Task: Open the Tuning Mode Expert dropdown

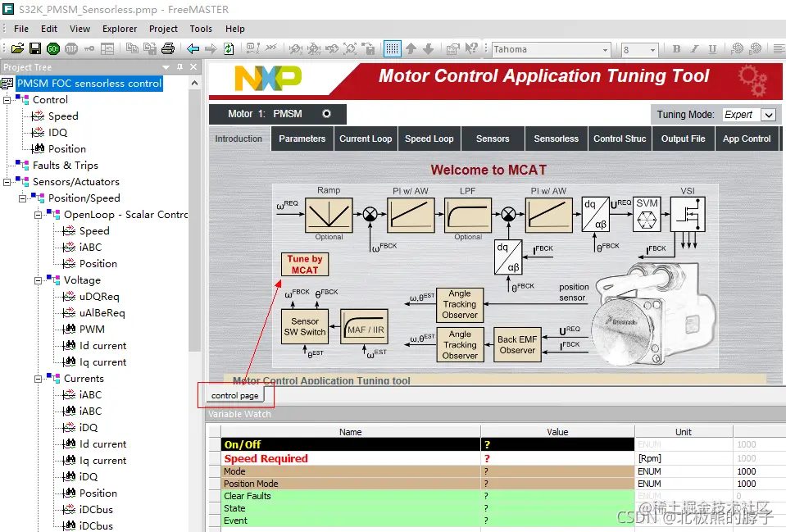Action: click(x=769, y=115)
